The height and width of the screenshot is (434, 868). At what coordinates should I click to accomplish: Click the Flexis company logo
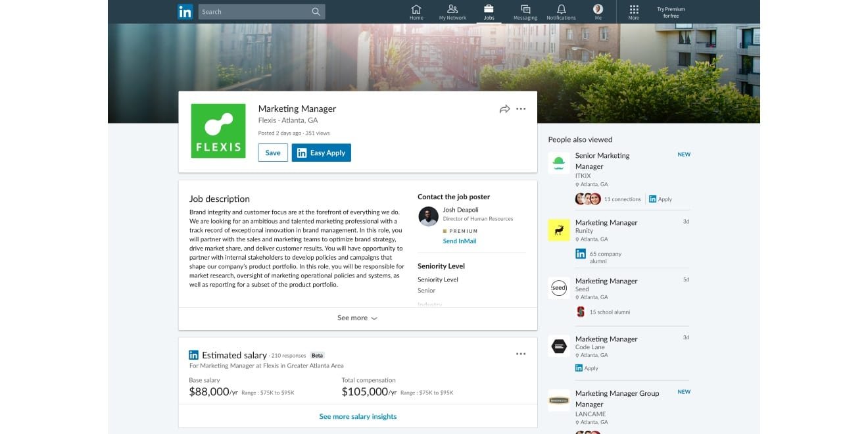[x=218, y=131]
